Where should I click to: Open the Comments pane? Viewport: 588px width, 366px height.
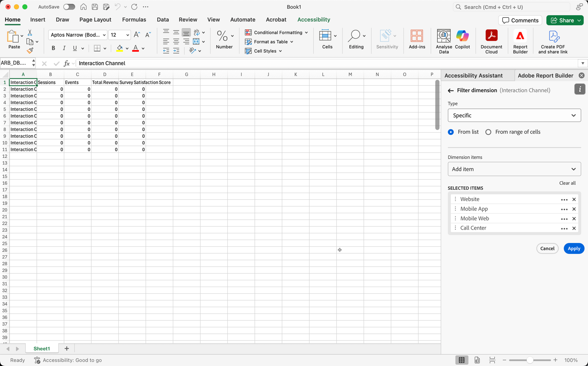click(x=520, y=20)
